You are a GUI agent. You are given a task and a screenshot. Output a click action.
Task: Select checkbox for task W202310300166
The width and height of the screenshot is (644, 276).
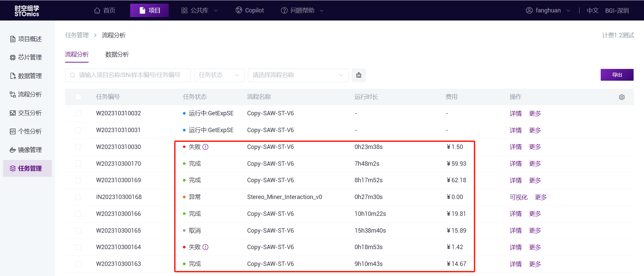pyautogui.click(x=78, y=214)
